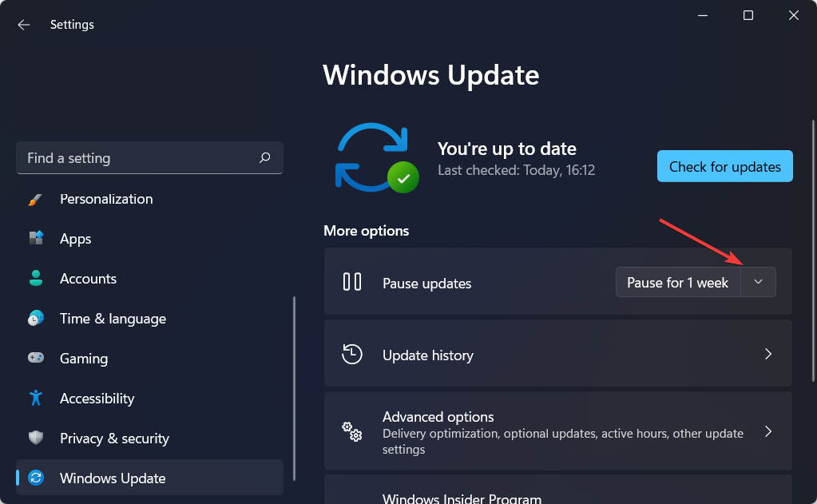Open Accounts settings page
Screen dimensions: 817x504
click(149, 278)
